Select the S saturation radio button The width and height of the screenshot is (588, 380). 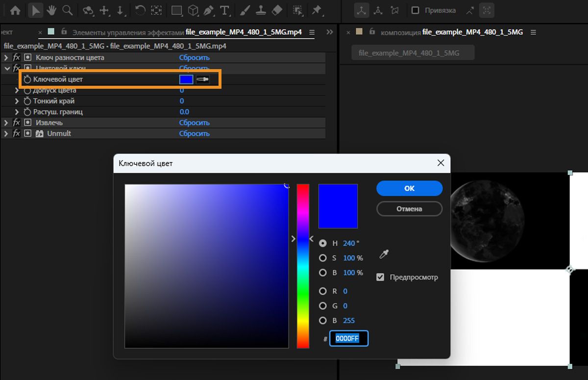[x=323, y=258]
